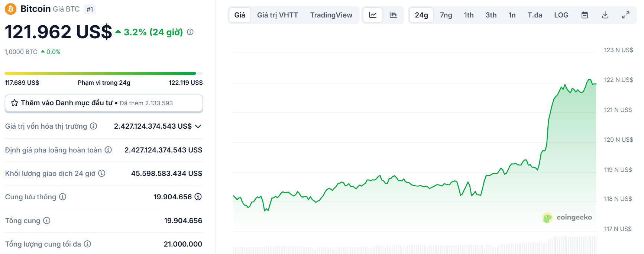Select 24g time range

(421, 15)
